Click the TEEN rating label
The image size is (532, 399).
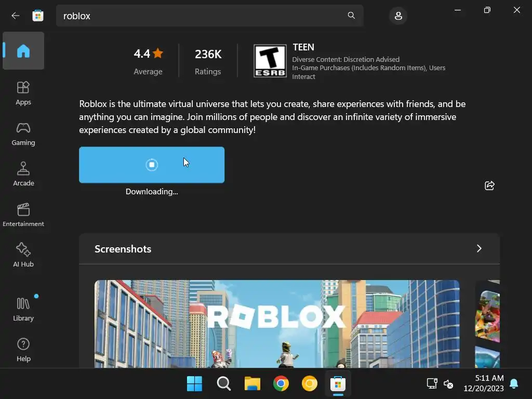(303, 47)
